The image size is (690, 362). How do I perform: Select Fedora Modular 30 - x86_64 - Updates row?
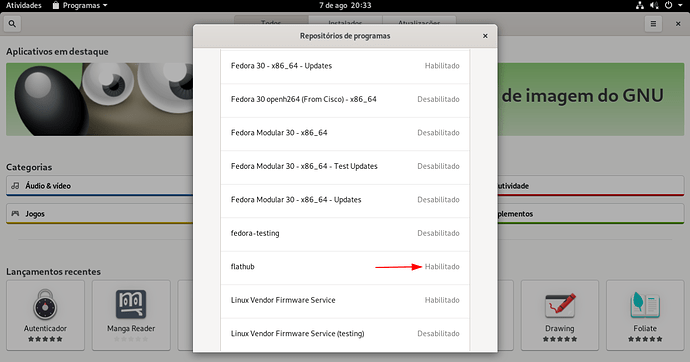click(345, 200)
